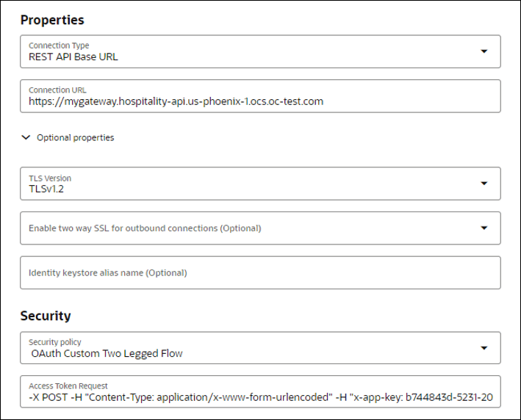Open two way SSL dropdown arrow
This screenshot has width=521, height=420.
click(x=484, y=228)
